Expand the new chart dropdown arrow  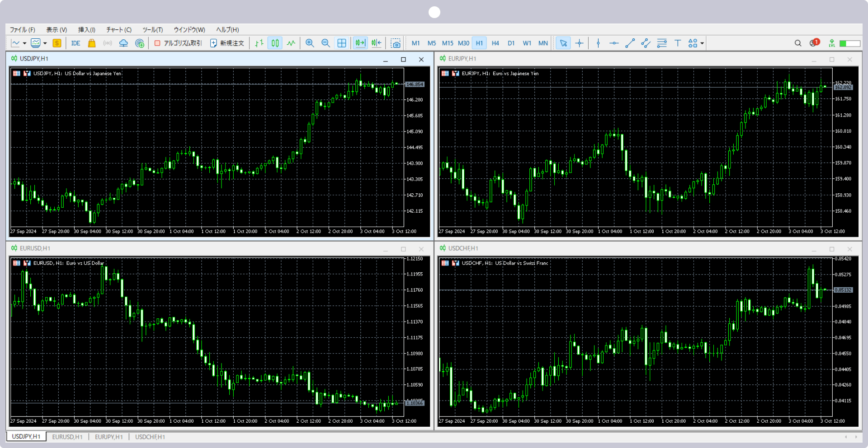coord(24,44)
